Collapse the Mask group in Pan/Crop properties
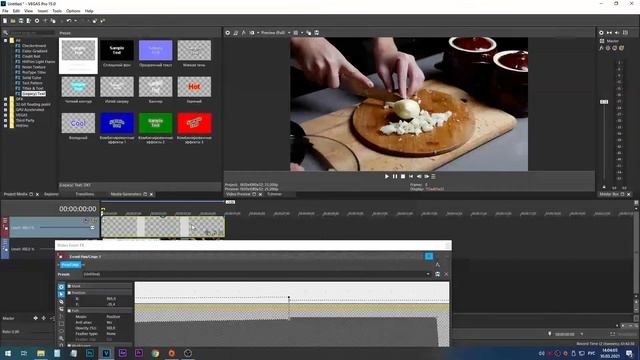Screen dimensions: 640x360 pos(69,286)
